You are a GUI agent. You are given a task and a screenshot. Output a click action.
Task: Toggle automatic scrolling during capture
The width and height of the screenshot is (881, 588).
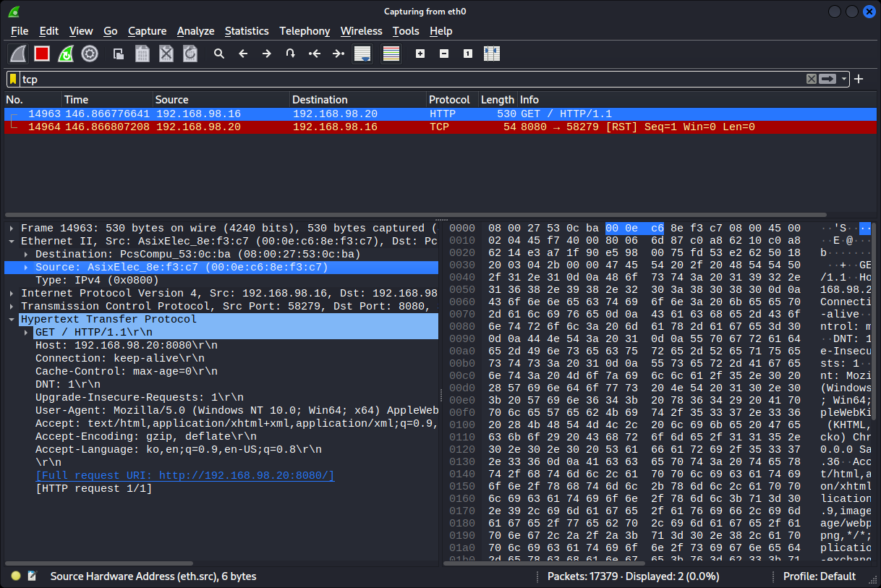point(362,53)
